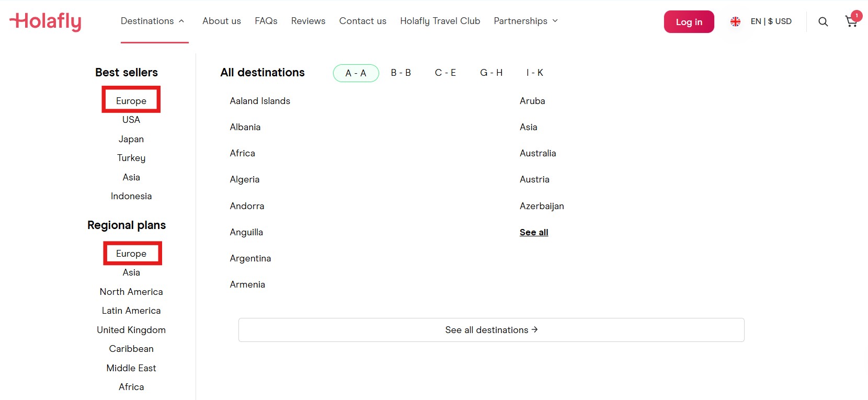Image resolution: width=868 pixels, height=400 pixels.
Task: Open the search magnifier icon
Action: click(823, 21)
